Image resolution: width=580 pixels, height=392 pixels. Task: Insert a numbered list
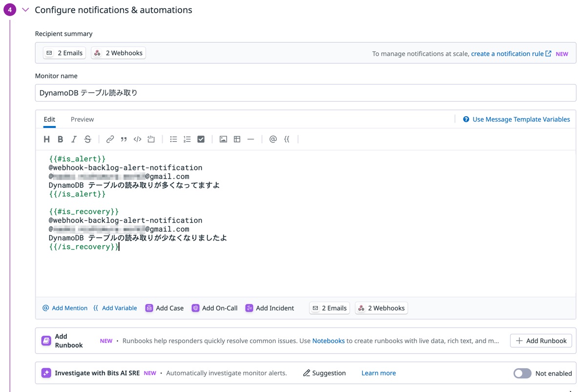click(187, 139)
